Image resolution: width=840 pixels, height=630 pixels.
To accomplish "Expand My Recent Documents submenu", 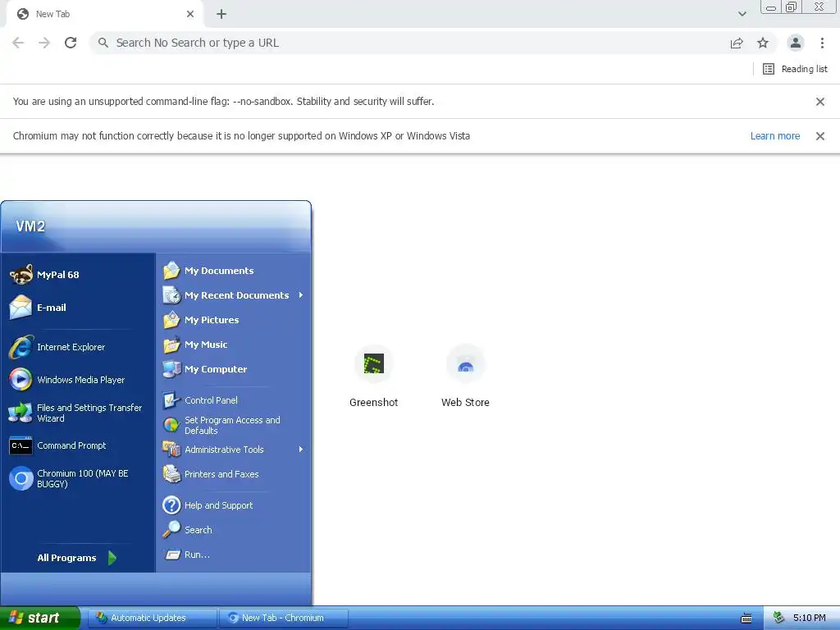I will [234, 295].
